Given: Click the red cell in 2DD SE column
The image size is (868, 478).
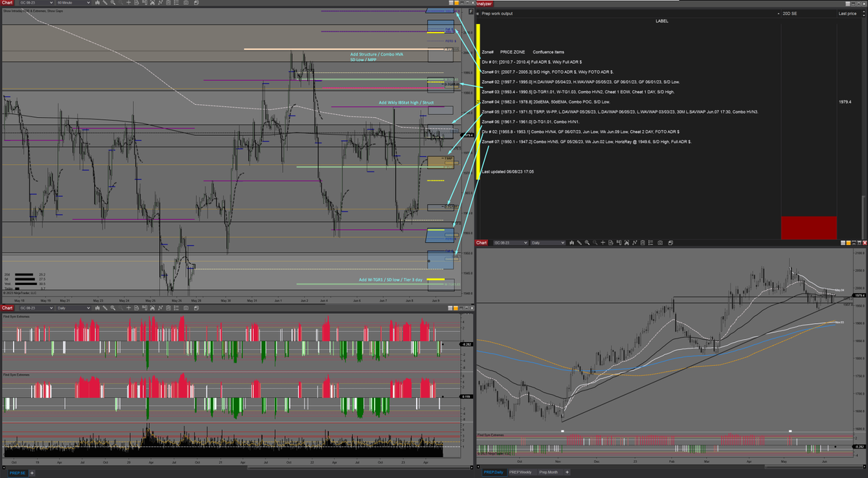Looking at the screenshot, I should click(809, 228).
